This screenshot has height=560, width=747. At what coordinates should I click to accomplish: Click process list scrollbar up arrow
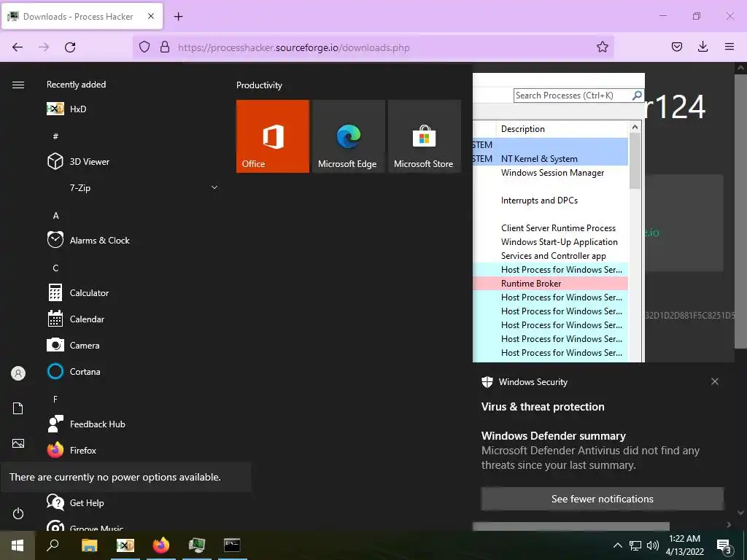point(635,127)
